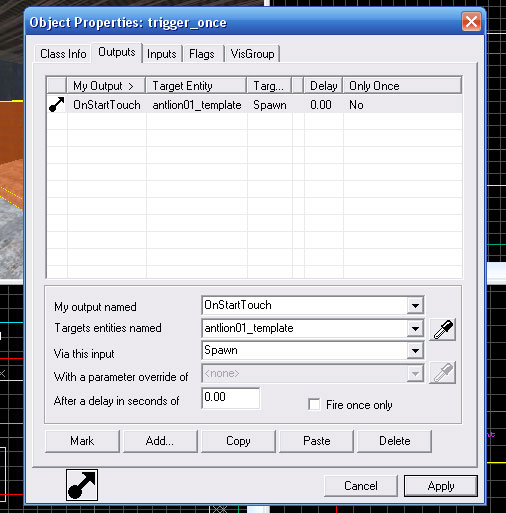Click the Mark button
The image size is (506, 513).
click(x=82, y=441)
